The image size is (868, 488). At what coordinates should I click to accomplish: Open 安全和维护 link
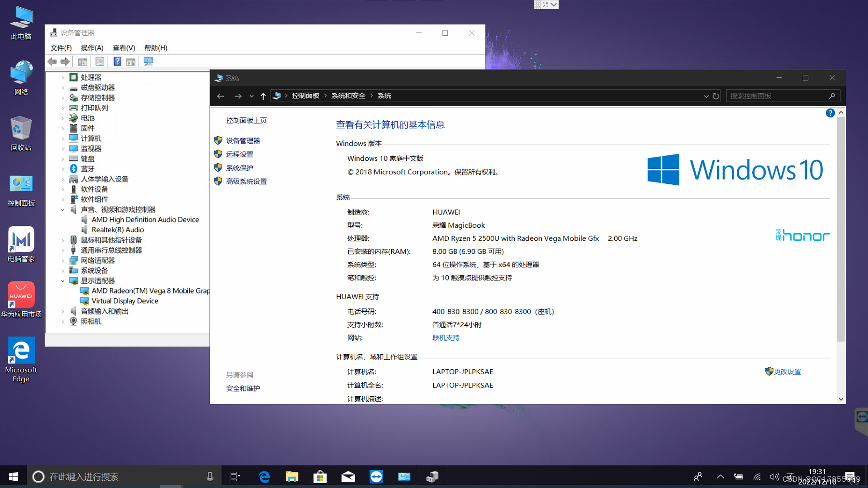pyautogui.click(x=243, y=389)
